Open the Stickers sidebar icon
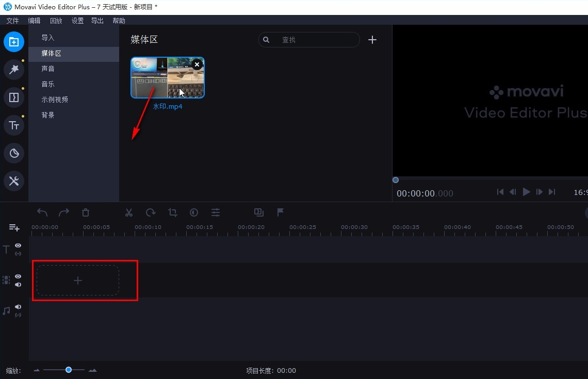This screenshot has width=588, height=379. pyautogui.click(x=14, y=153)
